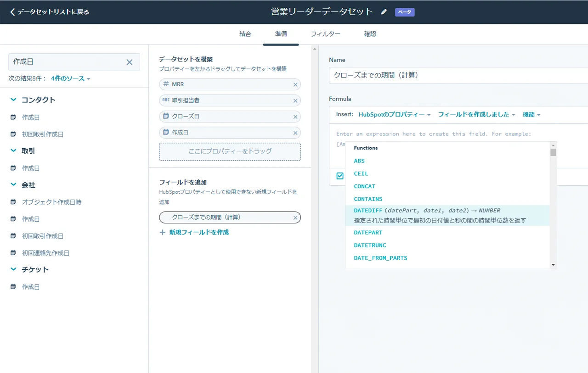Toggle the checkbox below the formula

(x=340, y=176)
